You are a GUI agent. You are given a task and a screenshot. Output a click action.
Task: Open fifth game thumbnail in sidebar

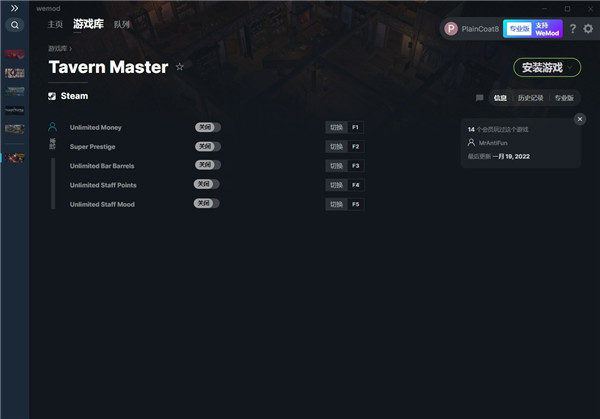[x=15, y=129]
